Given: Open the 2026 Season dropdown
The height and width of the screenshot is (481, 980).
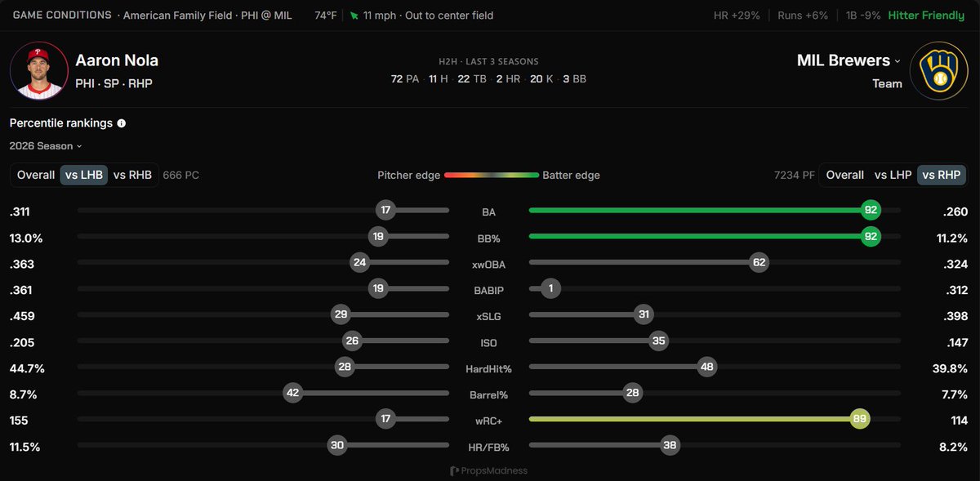Looking at the screenshot, I should (47, 146).
